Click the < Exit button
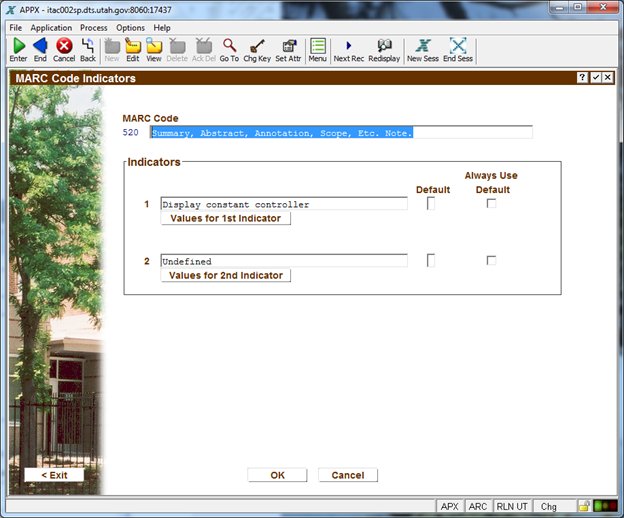 point(54,475)
